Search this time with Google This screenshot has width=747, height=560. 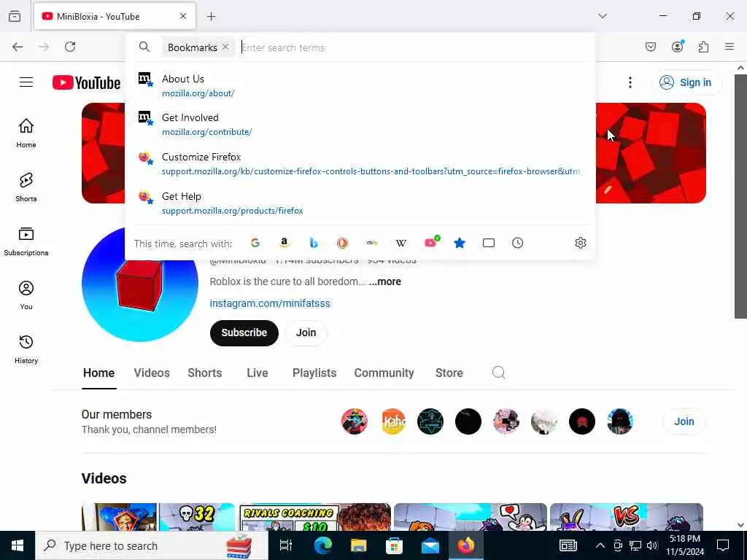click(255, 243)
